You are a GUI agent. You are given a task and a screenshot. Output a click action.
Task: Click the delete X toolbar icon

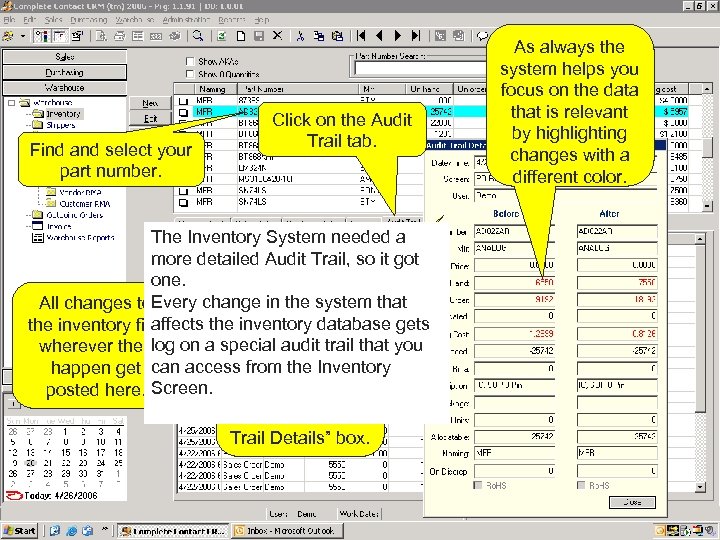coord(277,35)
